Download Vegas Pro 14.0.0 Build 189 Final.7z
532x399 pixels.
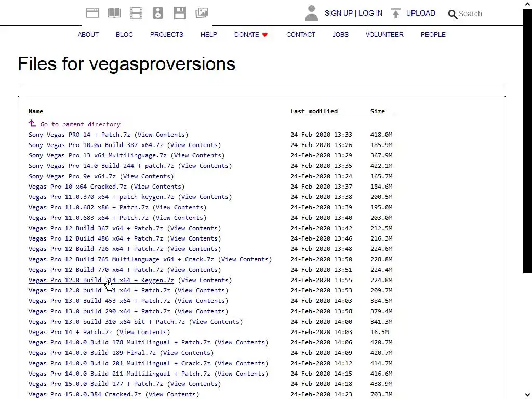click(x=92, y=353)
